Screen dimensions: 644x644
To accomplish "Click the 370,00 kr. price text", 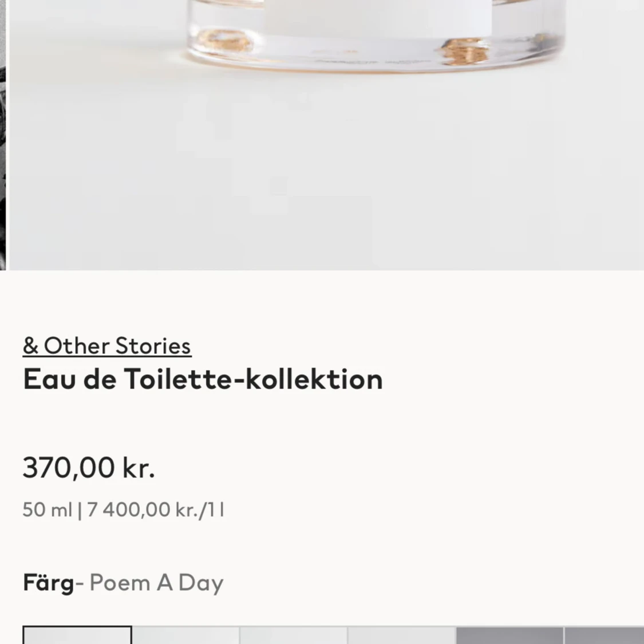I will pyautogui.click(x=89, y=468).
